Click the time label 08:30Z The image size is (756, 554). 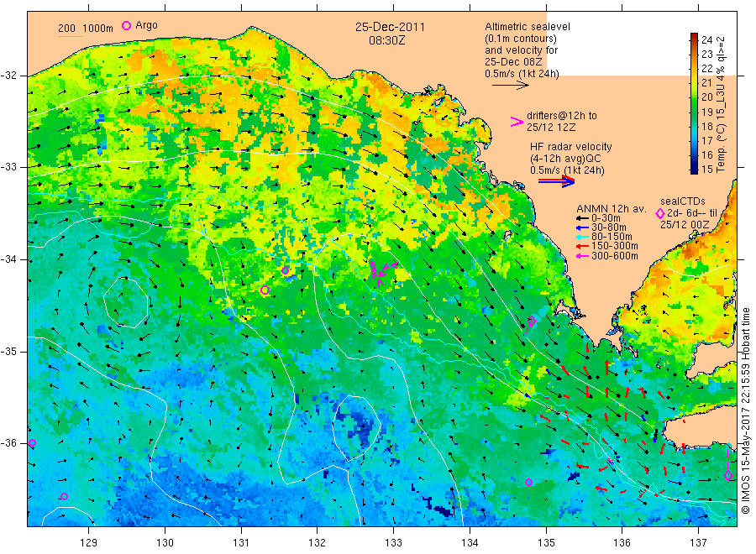coord(386,40)
